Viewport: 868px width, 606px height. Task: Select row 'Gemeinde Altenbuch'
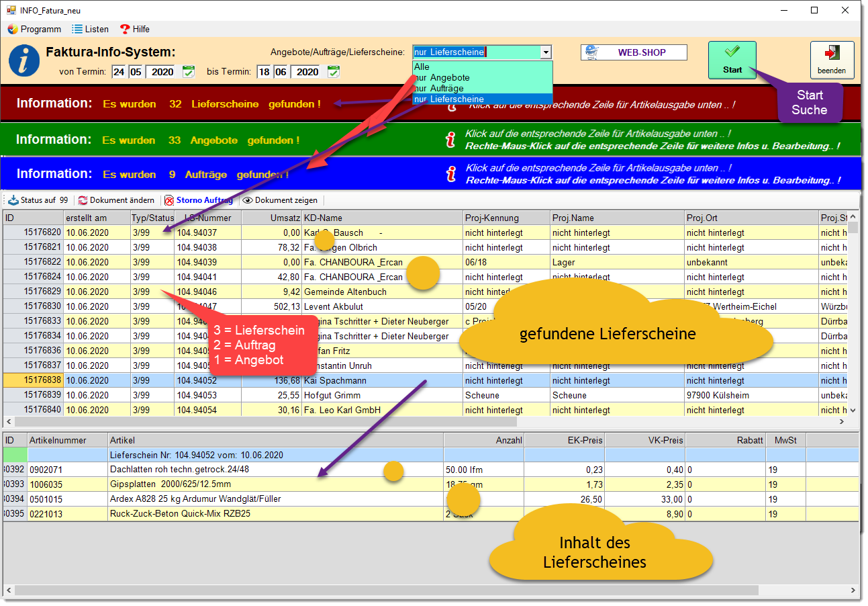425,292
